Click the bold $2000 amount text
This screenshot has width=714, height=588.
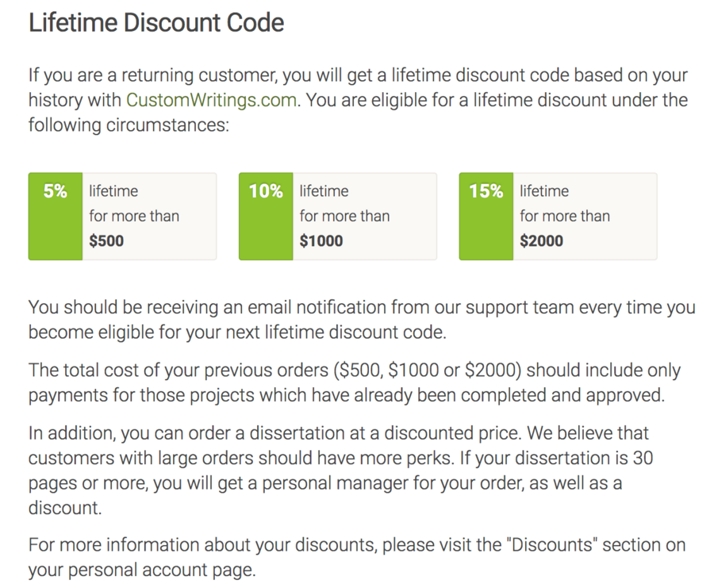coord(542,240)
